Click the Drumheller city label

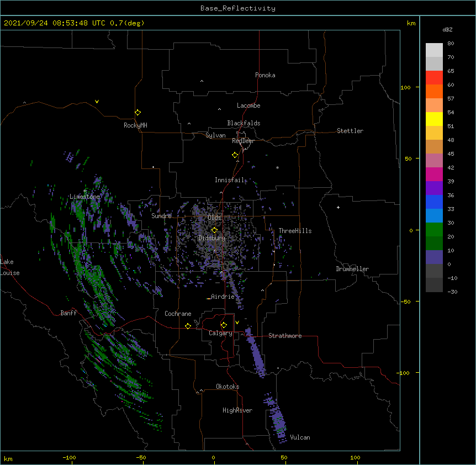(x=352, y=269)
